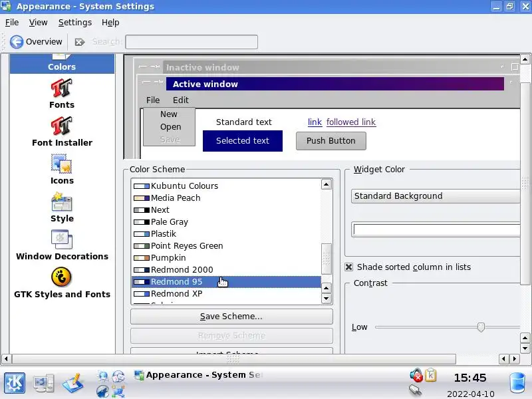
Task: Select the Icons settings module
Action: (62, 170)
